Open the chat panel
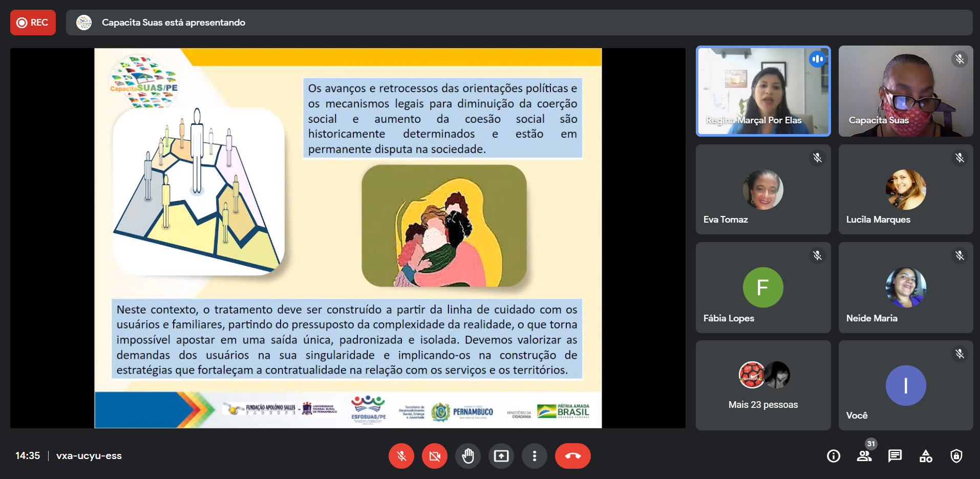This screenshot has height=479, width=980. pyautogui.click(x=895, y=456)
